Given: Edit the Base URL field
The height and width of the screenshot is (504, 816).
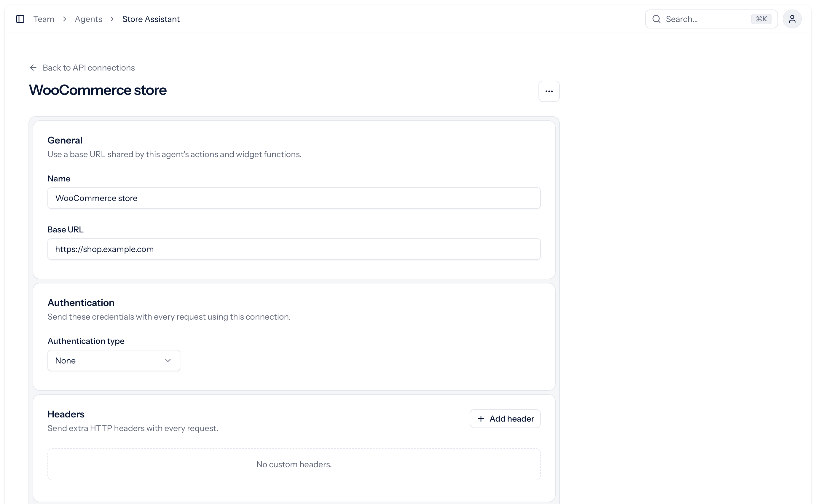Looking at the screenshot, I should (294, 249).
